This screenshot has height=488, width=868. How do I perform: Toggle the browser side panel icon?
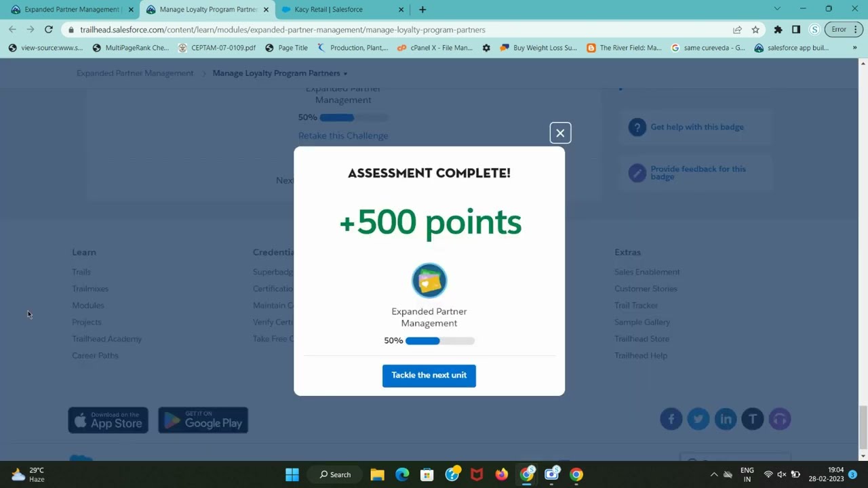pos(796,30)
